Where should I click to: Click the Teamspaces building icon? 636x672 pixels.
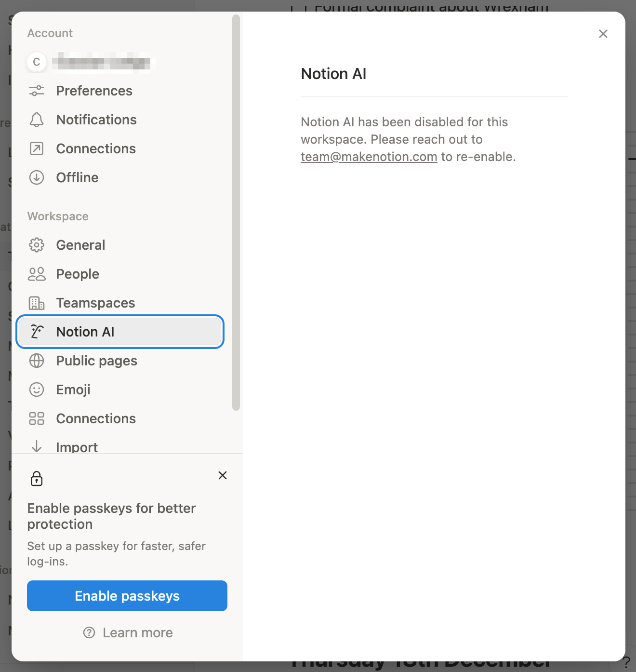coord(37,303)
